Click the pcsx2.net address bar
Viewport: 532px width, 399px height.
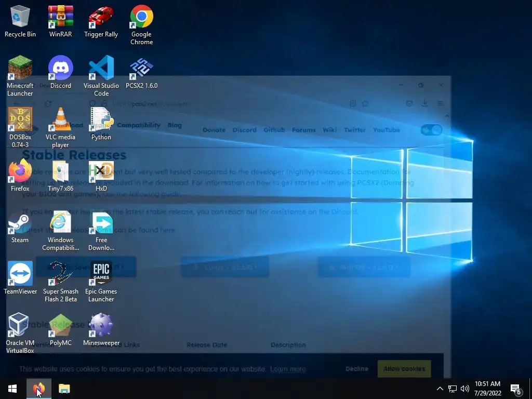(217, 103)
